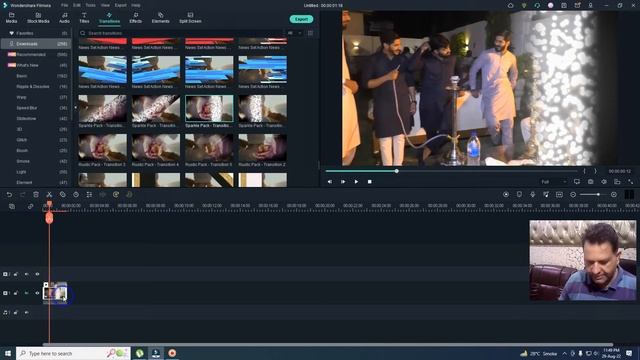Click the Crop icon in the timeline toolbar
The height and width of the screenshot is (360, 640).
coord(62,195)
